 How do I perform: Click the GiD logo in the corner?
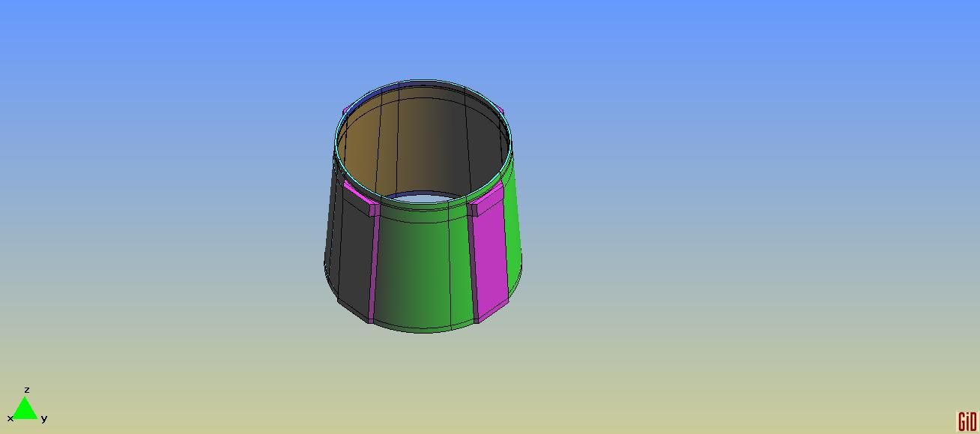pyautogui.click(x=967, y=422)
